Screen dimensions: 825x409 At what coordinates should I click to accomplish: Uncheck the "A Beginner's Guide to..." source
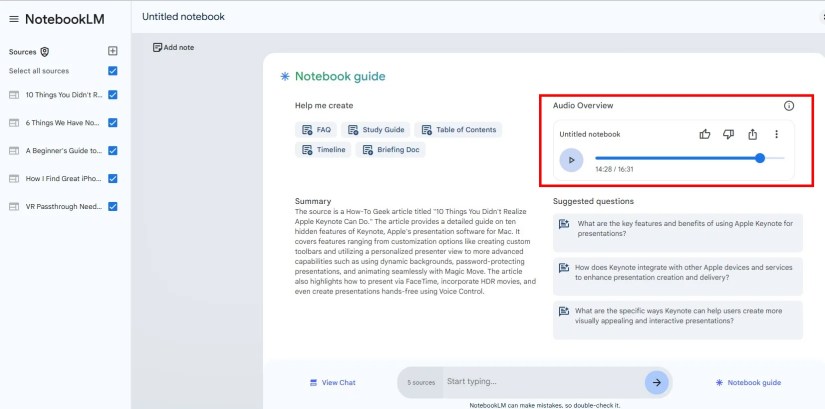113,151
